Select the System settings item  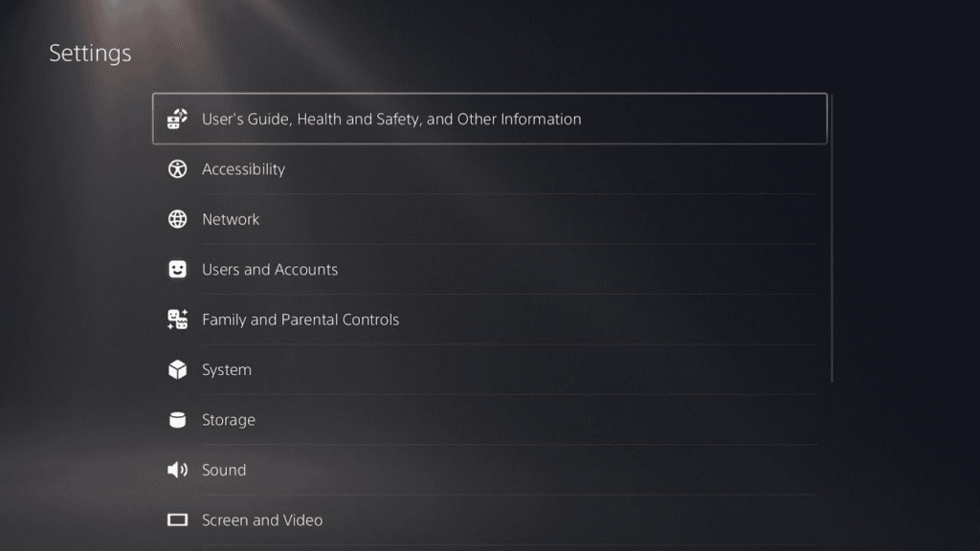[227, 370]
